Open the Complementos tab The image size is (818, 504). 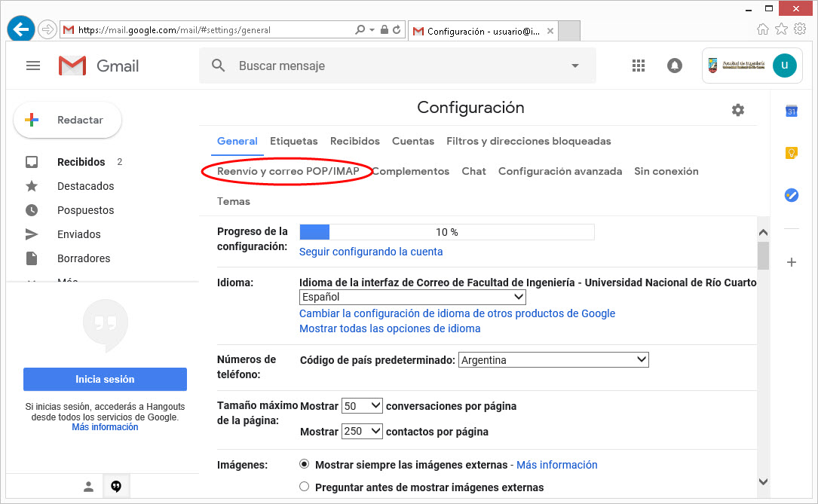[411, 172]
